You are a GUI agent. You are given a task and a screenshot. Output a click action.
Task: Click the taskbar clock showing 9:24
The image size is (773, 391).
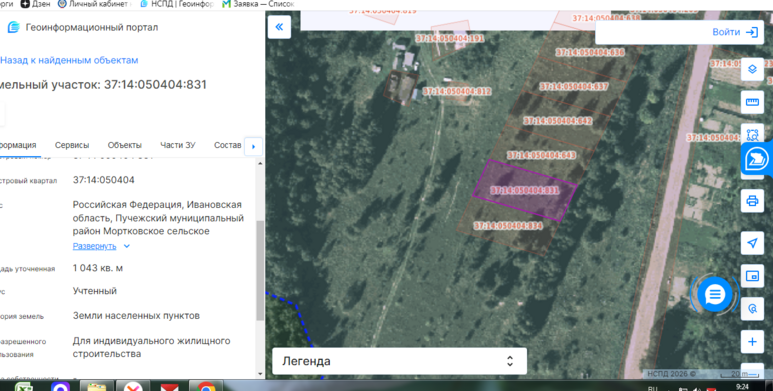(x=742, y=387)
